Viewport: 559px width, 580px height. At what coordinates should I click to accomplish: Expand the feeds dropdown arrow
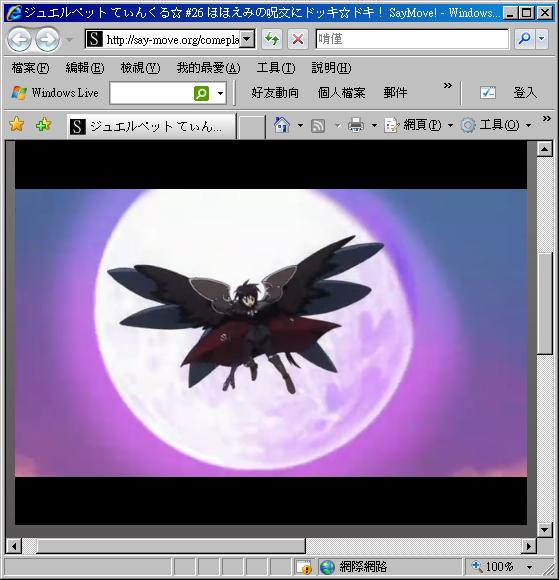[x=337, y=126]
